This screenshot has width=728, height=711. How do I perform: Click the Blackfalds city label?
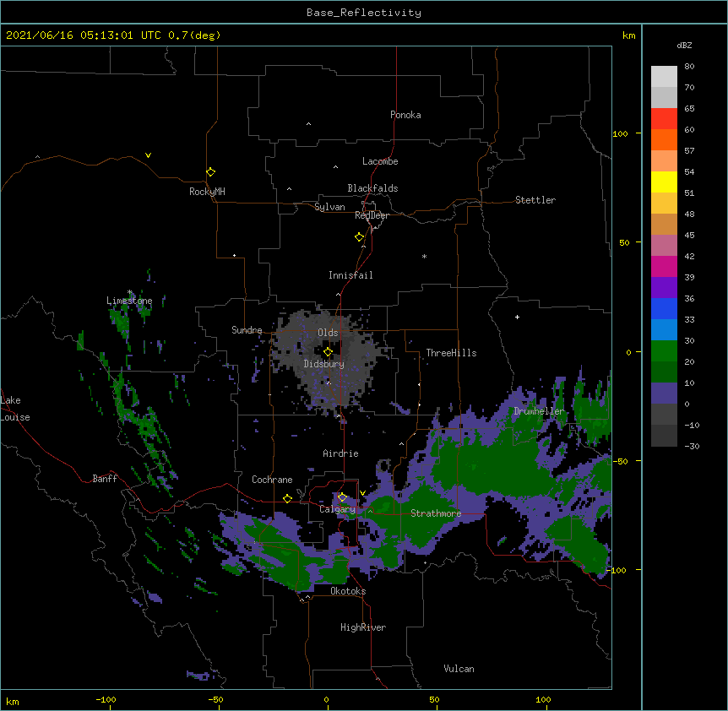(x=372, y=188)
